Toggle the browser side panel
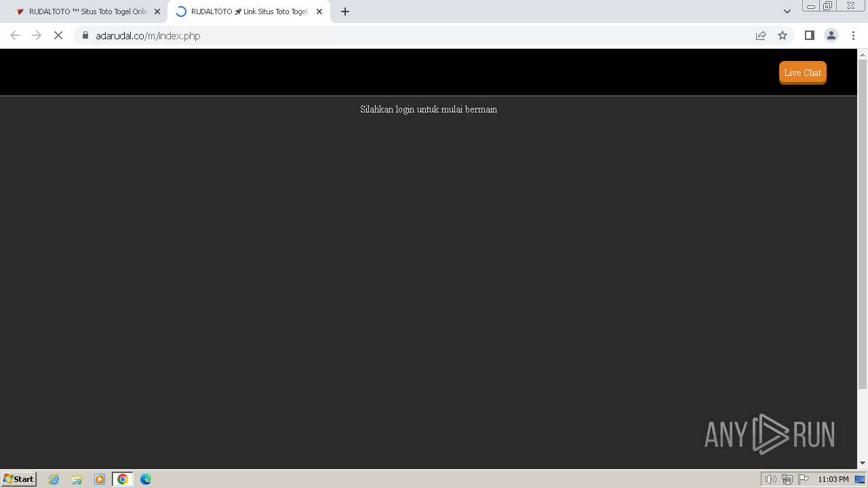868x488 pixels. (x=809, y=35)
